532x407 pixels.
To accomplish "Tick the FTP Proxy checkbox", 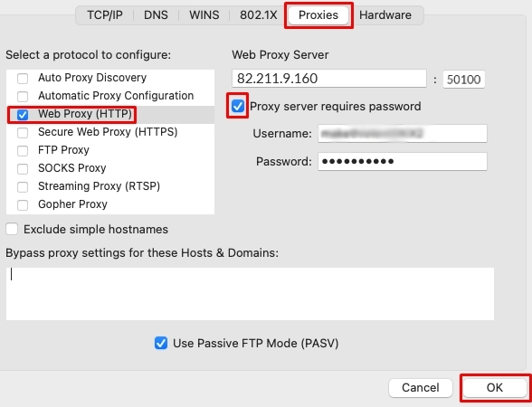I will [23, 150].
